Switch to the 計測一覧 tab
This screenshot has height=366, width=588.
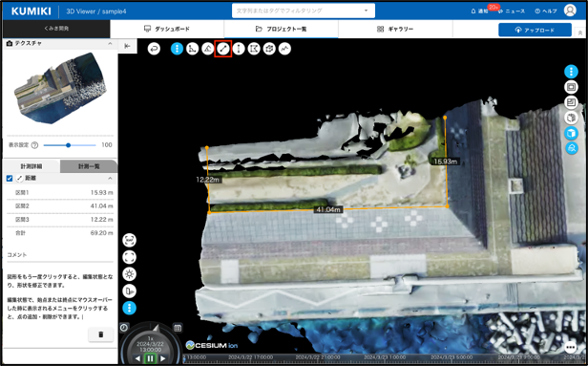click(x=89, y=166)
